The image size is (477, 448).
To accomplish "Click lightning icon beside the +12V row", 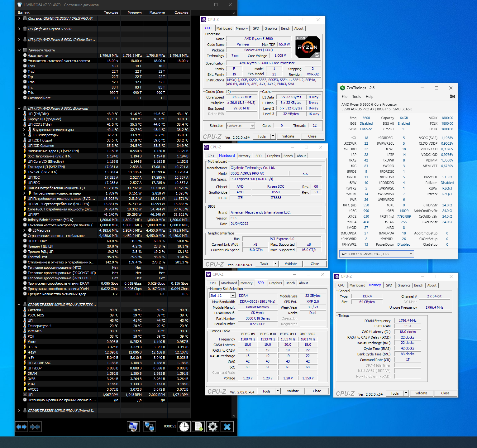I will click(25, 352).
